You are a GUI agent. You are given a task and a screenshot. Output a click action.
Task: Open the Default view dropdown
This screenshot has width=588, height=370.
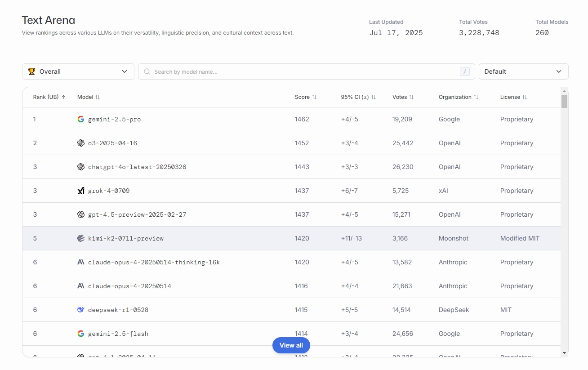[x=524, y=71]
